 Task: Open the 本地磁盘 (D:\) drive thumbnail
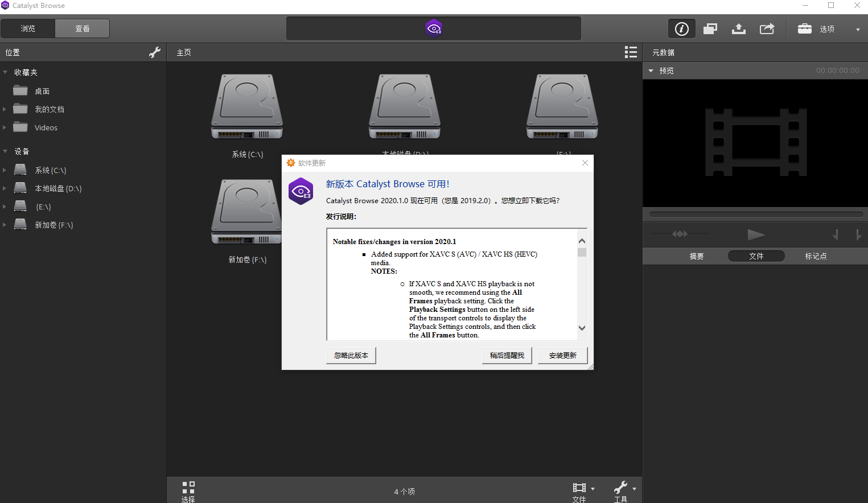pos(405,106)
